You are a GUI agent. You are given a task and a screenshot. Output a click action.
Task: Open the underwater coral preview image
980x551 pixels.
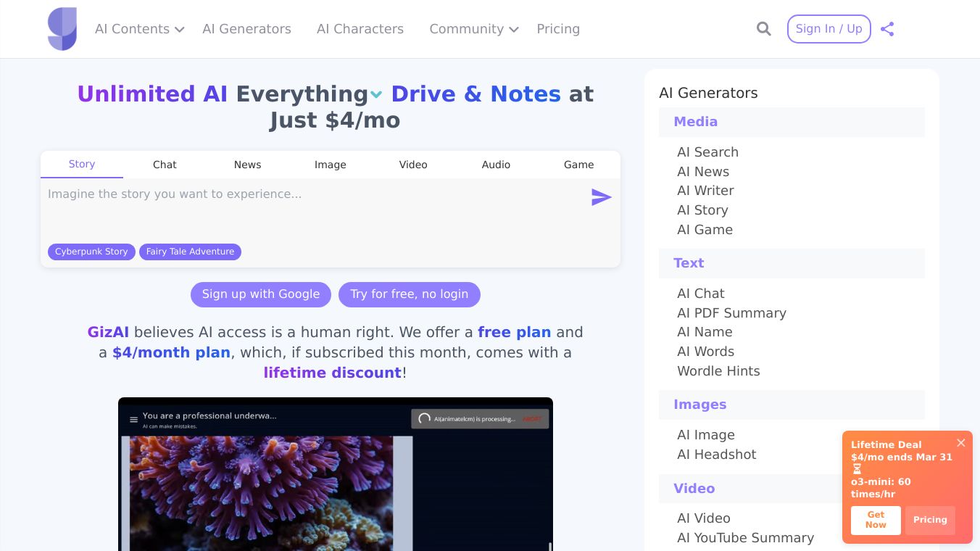pos(336,474)
